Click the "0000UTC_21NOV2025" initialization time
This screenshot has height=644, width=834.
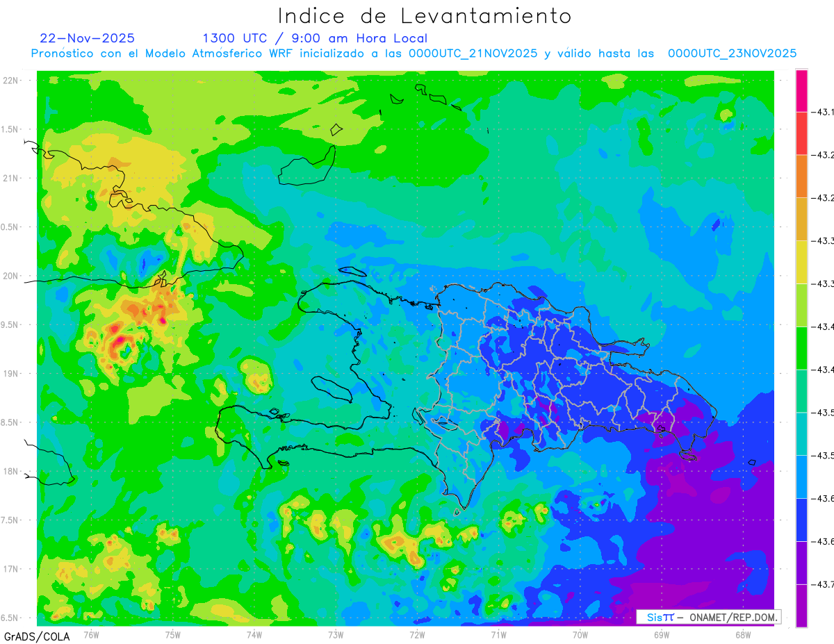click(x=473, y=53)
